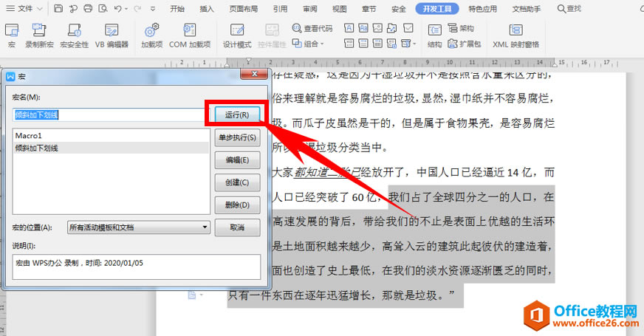The width and height of the screenshot is (644, 336).
Task: Open the 加载项 add-ins icon
Action: pos(151,35)
